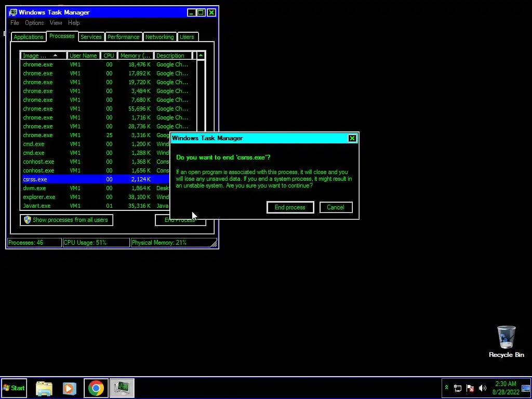Viewport: 532px width, 399px height.
Task: Open the File menu
Action: (15, 23)
